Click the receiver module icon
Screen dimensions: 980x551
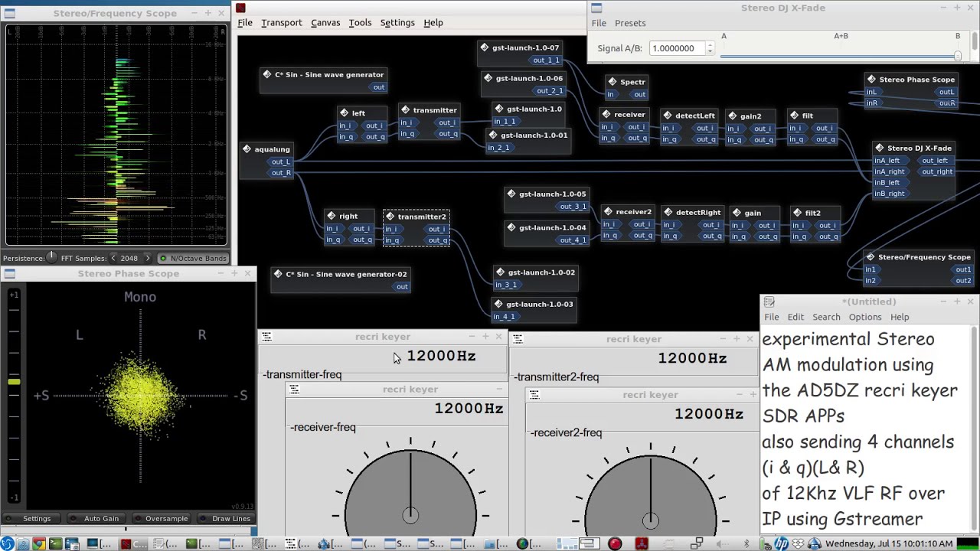tap(606, 114)
